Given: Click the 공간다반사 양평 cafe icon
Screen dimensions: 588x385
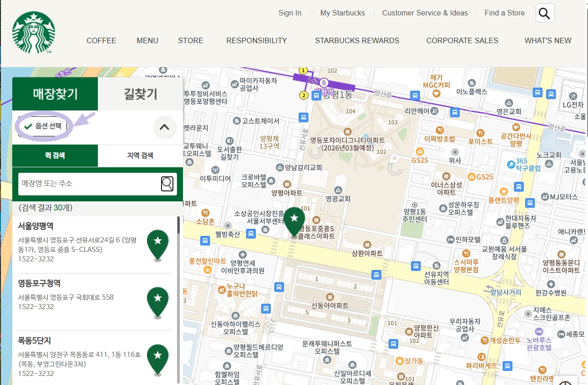Looking at the screenshot, I should pos(516,127).
